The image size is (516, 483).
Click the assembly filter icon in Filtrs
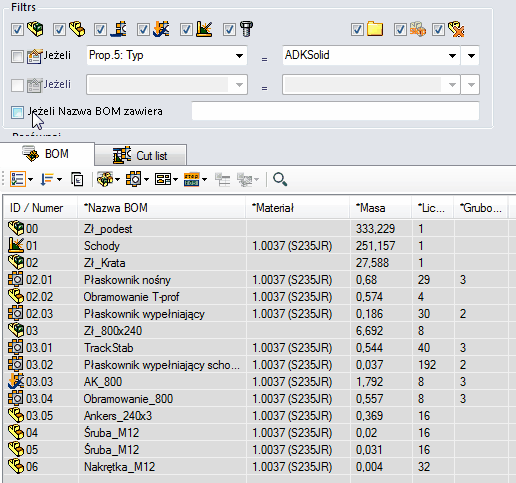(x=35, y=29)
